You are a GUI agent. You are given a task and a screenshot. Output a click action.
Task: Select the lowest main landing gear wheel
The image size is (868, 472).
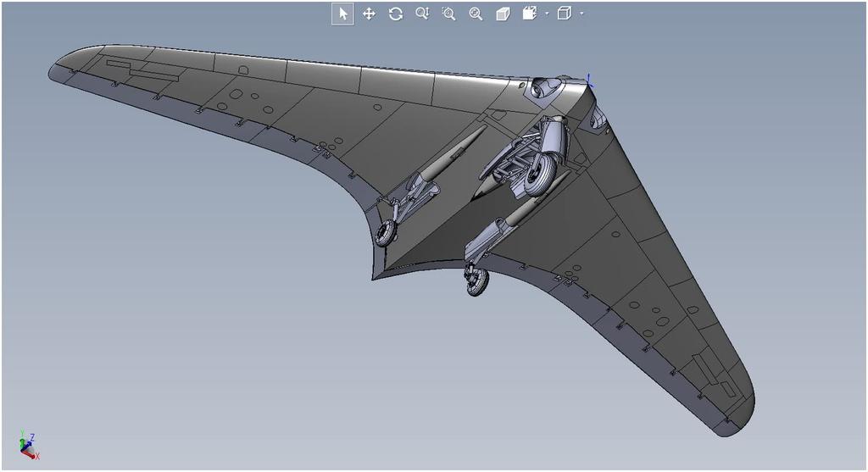click(478, 280)
